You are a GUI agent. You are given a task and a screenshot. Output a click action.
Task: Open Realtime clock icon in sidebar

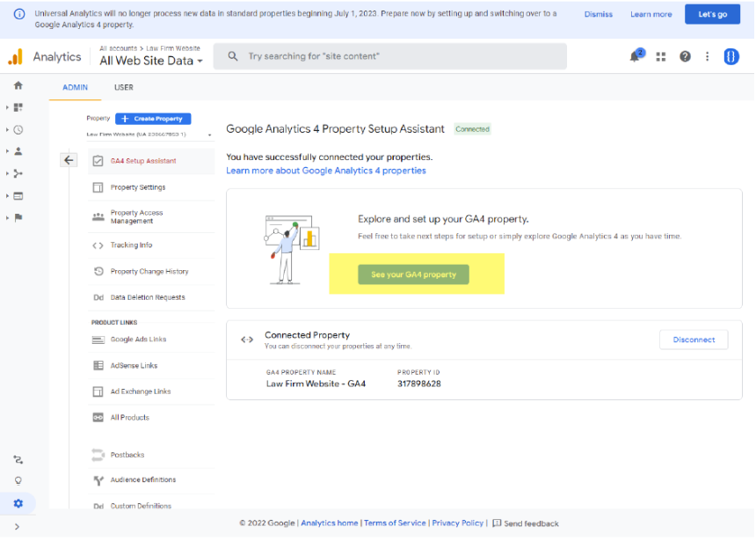[x=18, y=129]
